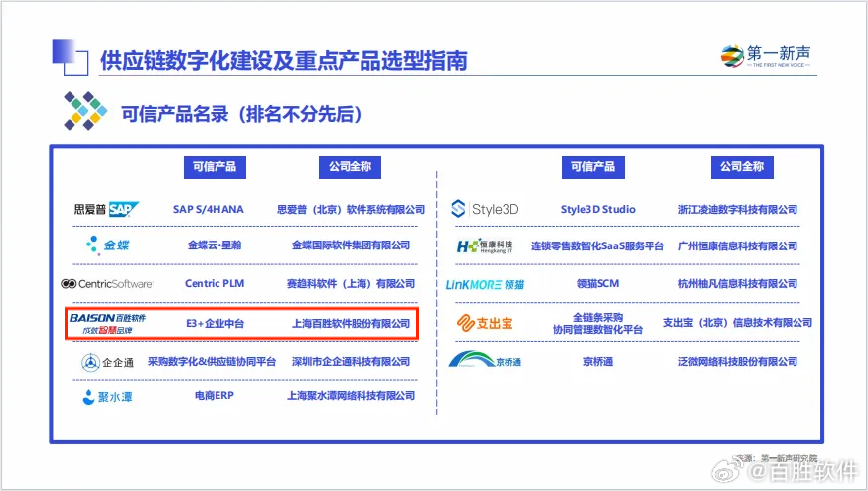
Task: Click right column 公司全称 header
Action: [x=742, y=167]
